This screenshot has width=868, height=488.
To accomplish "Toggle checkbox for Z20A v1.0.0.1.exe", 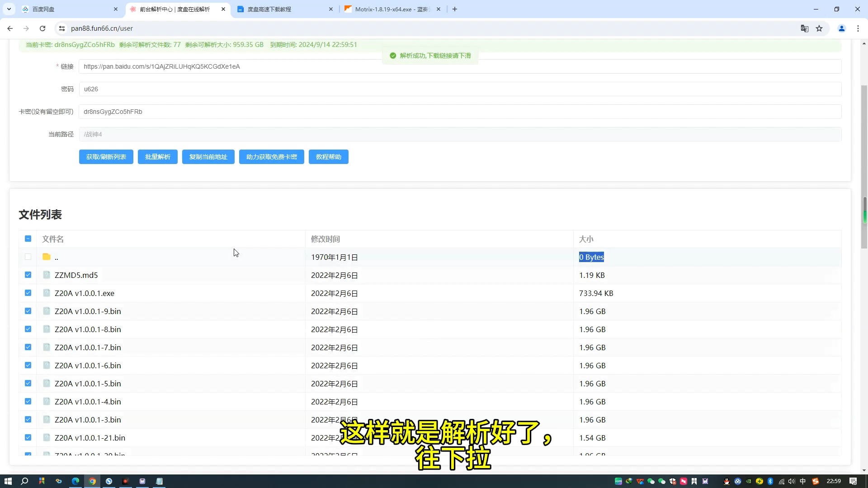I will 28,293.
